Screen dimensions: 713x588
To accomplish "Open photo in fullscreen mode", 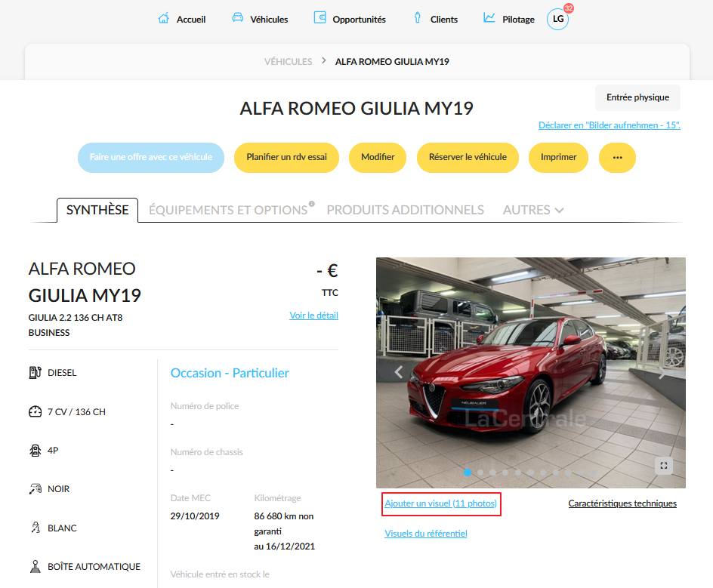I will click(663, 466).
